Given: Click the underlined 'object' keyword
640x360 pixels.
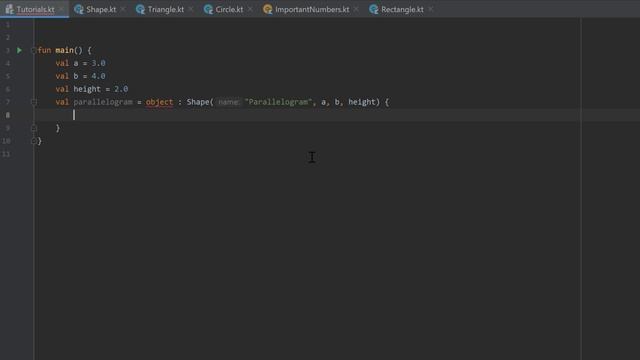Looking at the screenshot, I should (x=159, y=102).
